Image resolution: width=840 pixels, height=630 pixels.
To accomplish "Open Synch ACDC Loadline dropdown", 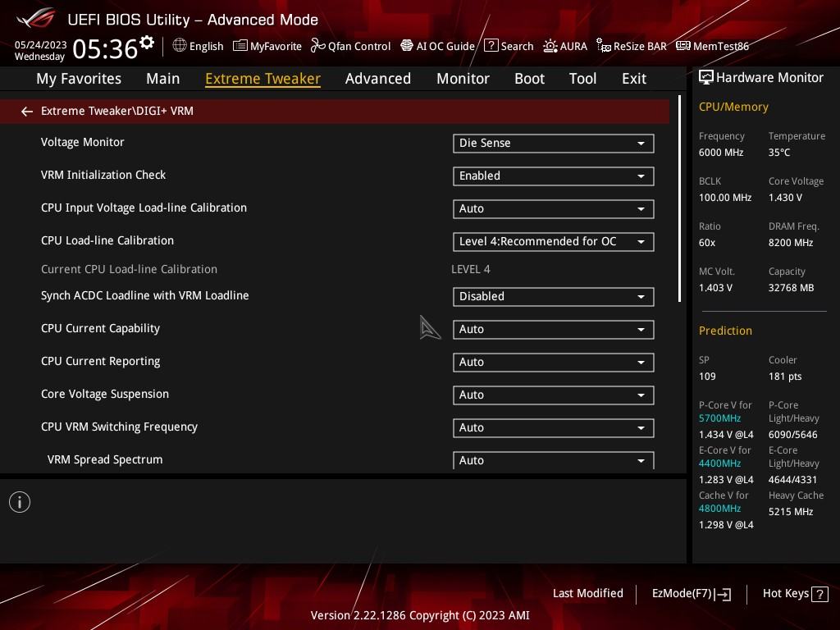I will click(554, 296).
